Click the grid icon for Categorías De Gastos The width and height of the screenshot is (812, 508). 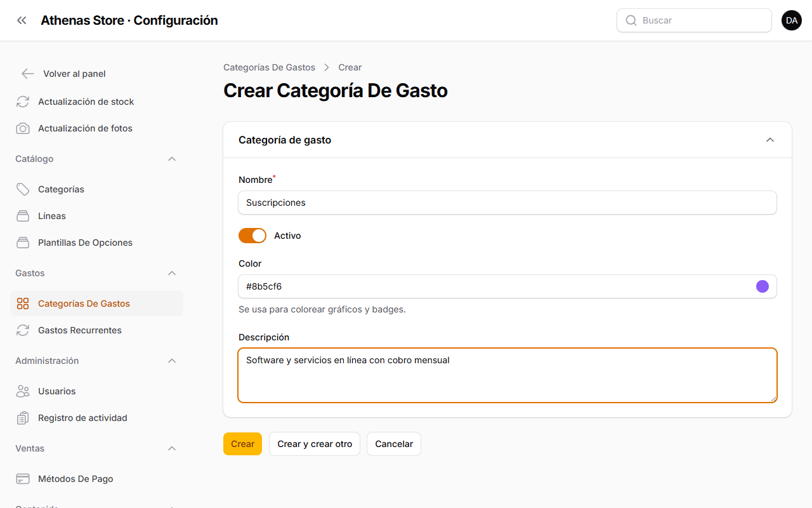(23, 304)
